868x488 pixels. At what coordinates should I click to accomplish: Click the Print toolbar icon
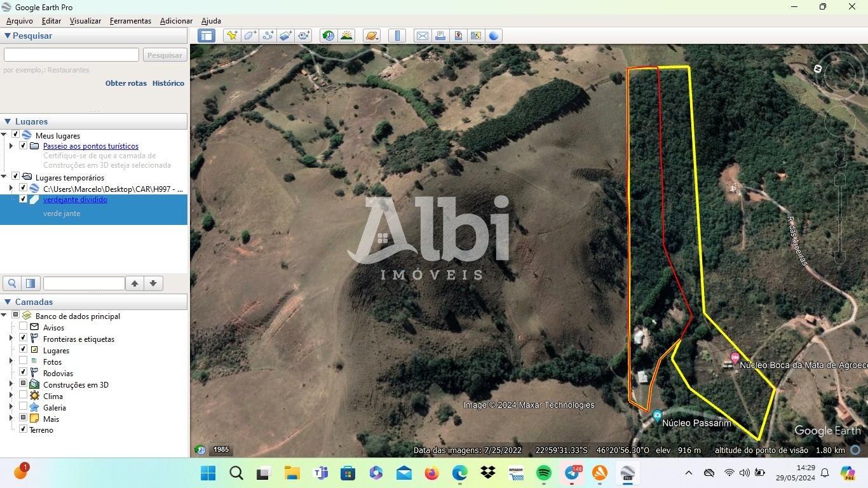440,36
